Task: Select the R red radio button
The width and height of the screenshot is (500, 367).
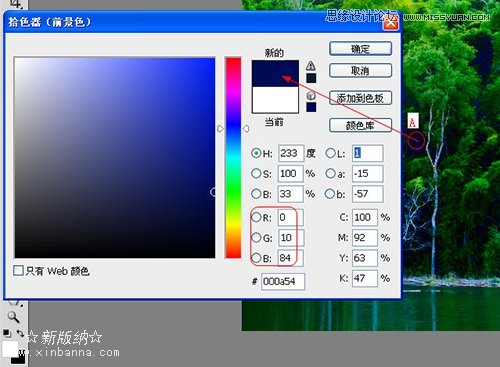Action: click(256, 217)
